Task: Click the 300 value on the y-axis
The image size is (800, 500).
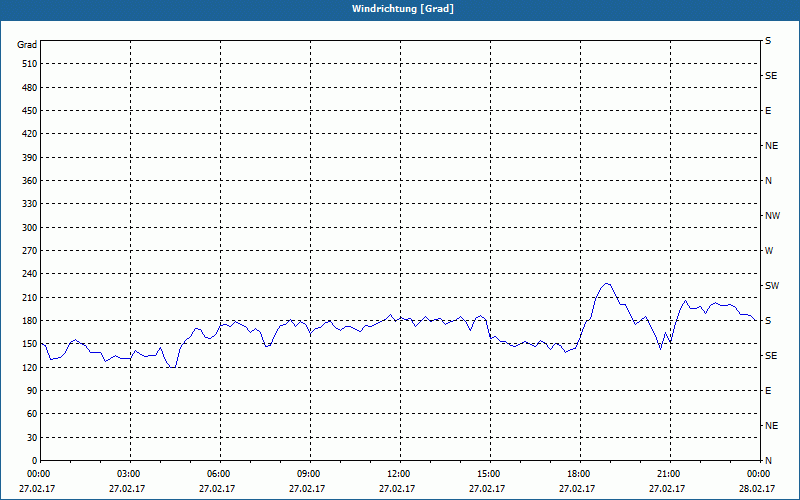Action: coord(29,228)
